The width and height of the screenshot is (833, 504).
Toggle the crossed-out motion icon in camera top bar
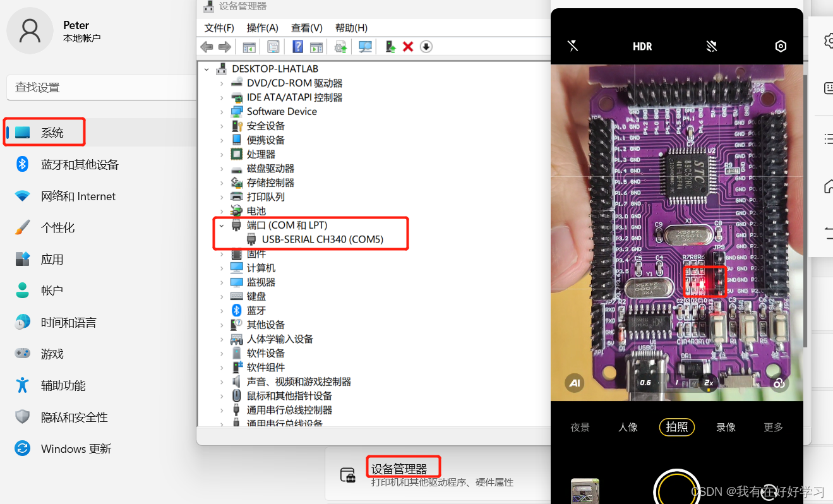coord(712,46)
